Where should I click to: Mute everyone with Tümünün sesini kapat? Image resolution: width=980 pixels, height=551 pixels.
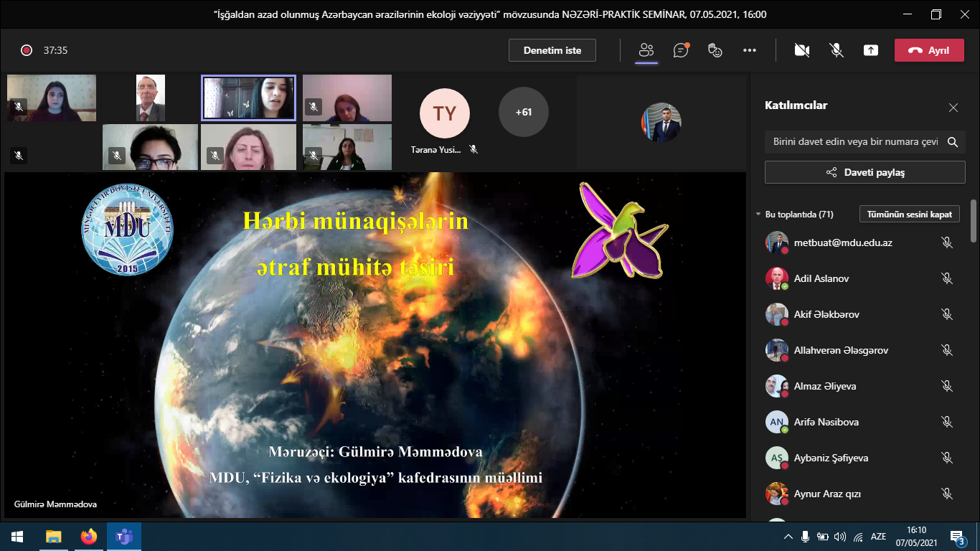909,215
